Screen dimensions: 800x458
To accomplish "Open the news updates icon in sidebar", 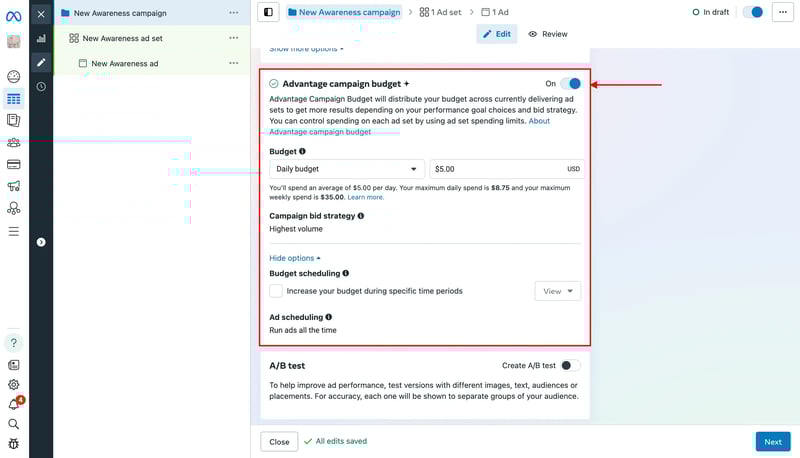I will coord(14,365).
